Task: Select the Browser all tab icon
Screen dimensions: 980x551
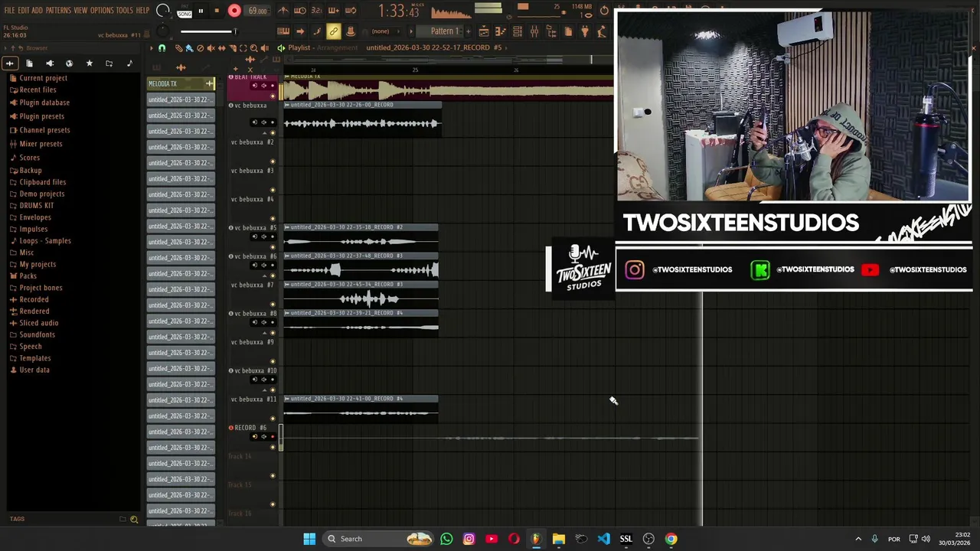Action: pos(10,64)
